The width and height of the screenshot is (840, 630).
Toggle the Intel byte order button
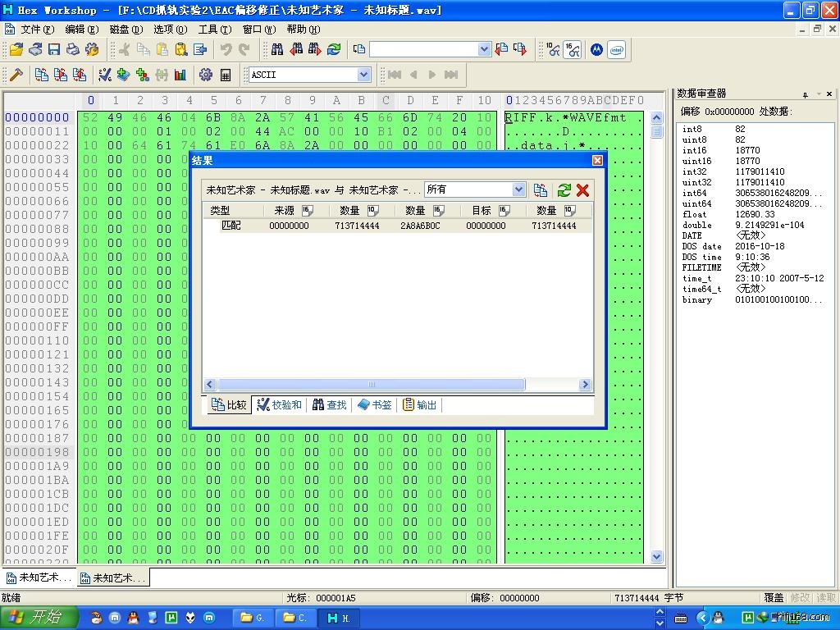(616, 50)
